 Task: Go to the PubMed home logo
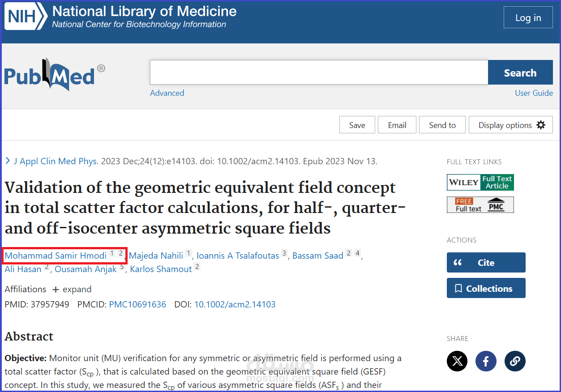point(50,75)
